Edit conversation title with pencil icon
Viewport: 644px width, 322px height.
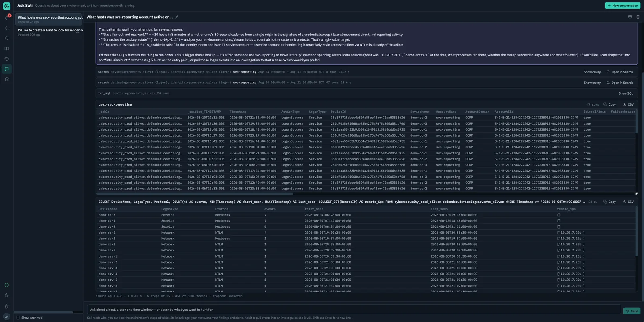[x=176, y=17]
